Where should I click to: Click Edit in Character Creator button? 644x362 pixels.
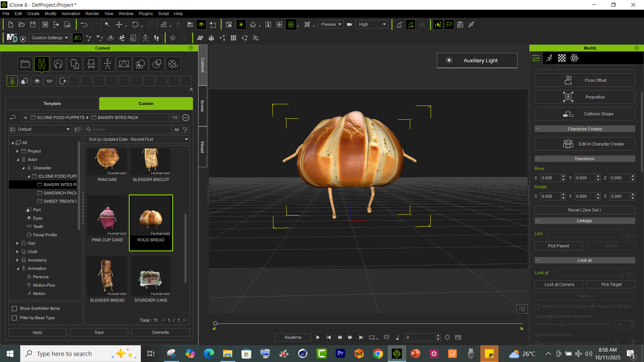(585, 144)
